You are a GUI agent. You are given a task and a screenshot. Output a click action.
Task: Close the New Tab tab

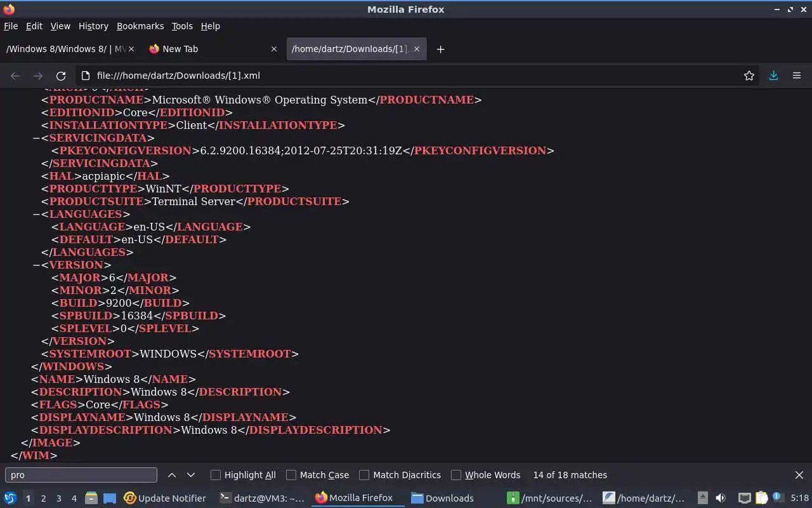[274, 49]
